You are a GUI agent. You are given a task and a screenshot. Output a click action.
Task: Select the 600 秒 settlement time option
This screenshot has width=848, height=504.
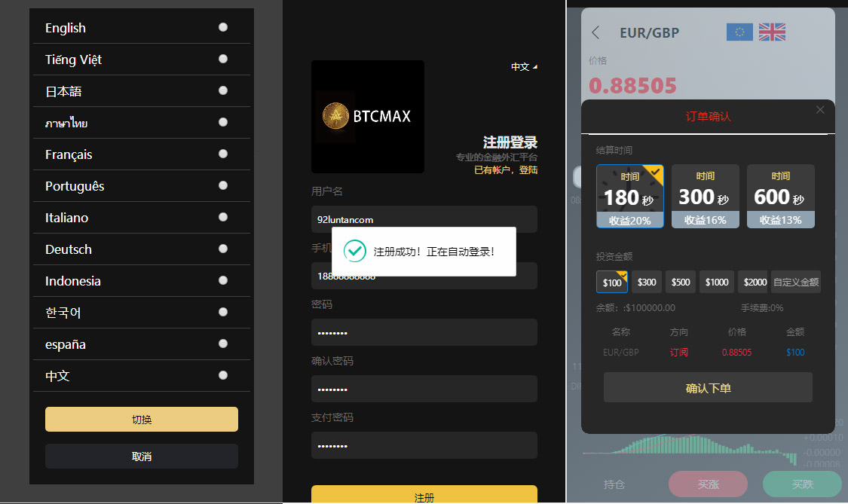pos(780,197)
